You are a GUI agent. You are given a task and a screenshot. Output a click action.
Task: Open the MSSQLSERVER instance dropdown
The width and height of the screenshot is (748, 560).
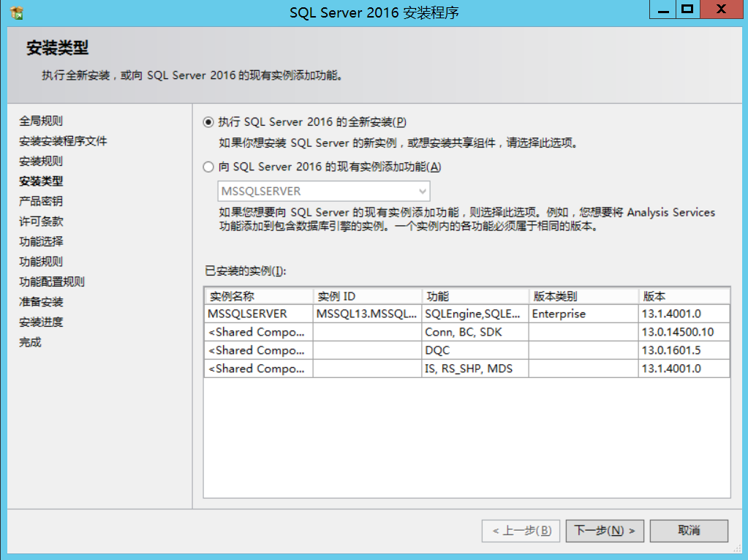[324, 192]
